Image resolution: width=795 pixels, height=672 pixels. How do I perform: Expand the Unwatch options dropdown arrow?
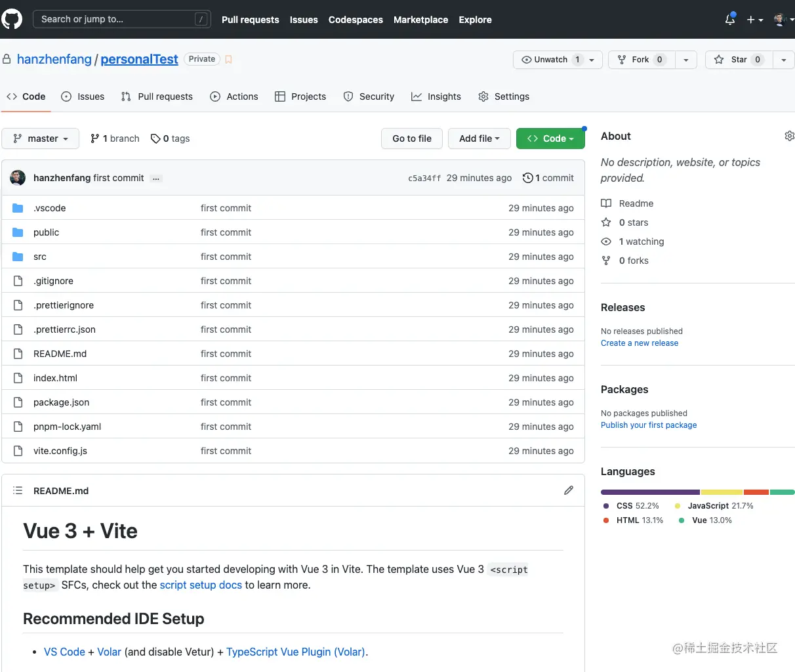pyautogui.click(x=592, y=60)
